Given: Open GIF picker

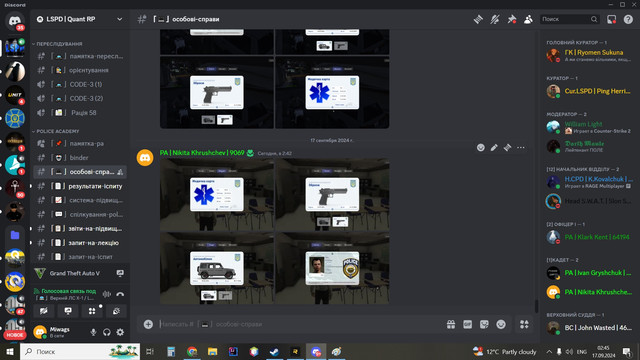Looking at the screenshot, I should point(467,324).
